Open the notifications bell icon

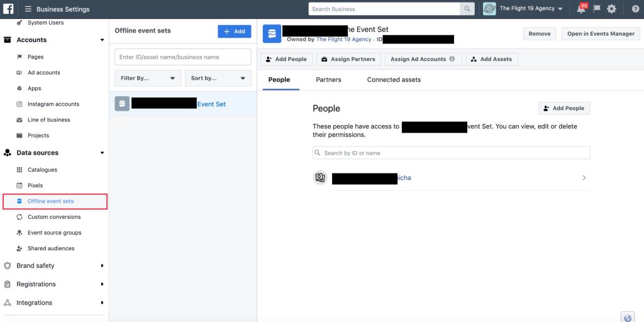coord(580,9)
